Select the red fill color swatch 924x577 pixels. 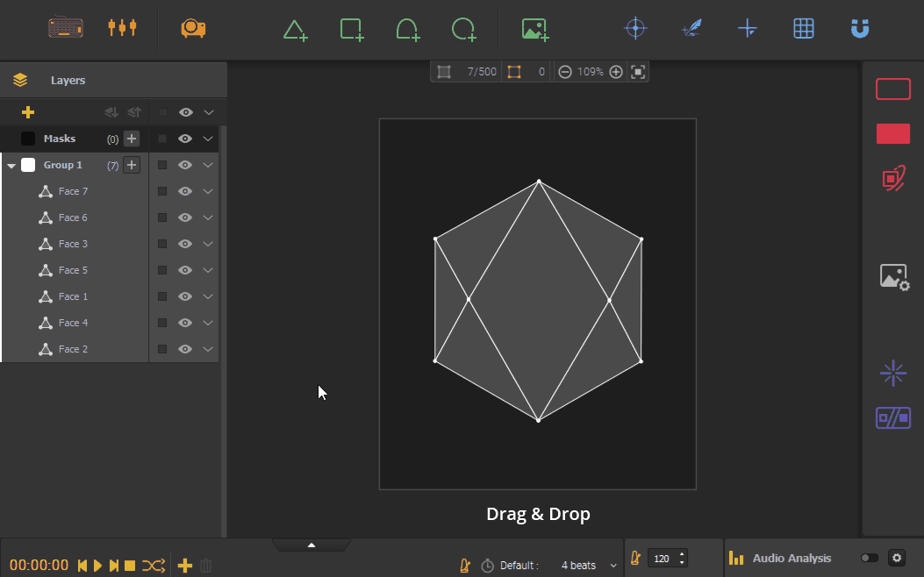click(892, 133)
